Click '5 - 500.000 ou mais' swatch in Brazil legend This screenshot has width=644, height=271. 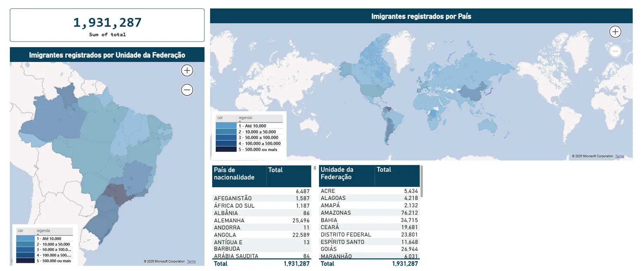pyautogui.click(x=25, y=261)
